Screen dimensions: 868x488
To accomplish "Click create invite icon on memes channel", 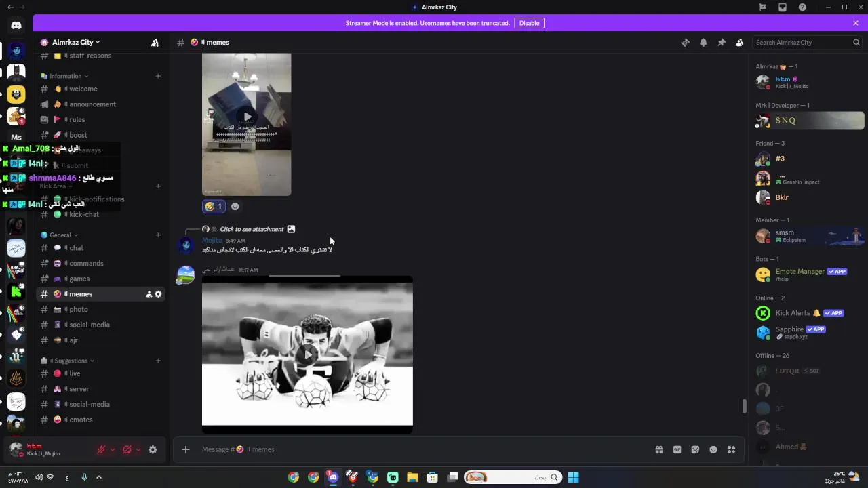I will click(x=149, y=294).
